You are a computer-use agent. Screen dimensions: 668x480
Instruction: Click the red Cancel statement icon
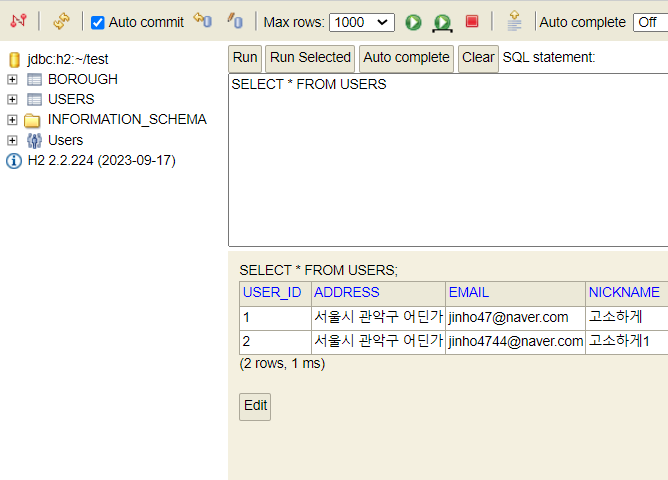coord(472,21)
